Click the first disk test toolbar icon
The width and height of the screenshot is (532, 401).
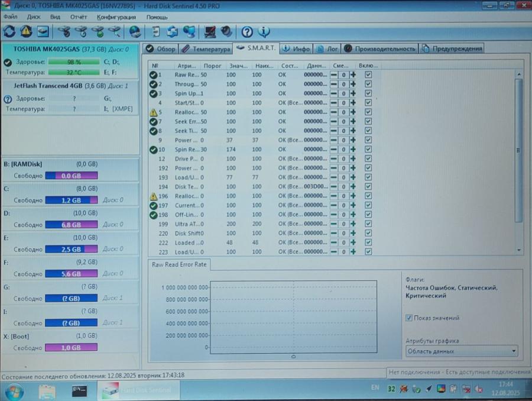pyautogui.click(x=64, y=31)
